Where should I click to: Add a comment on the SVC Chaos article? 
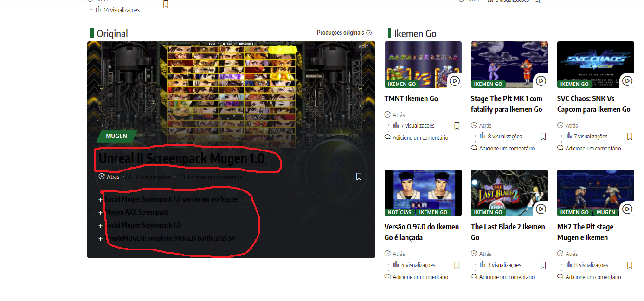tap(589, 148)
